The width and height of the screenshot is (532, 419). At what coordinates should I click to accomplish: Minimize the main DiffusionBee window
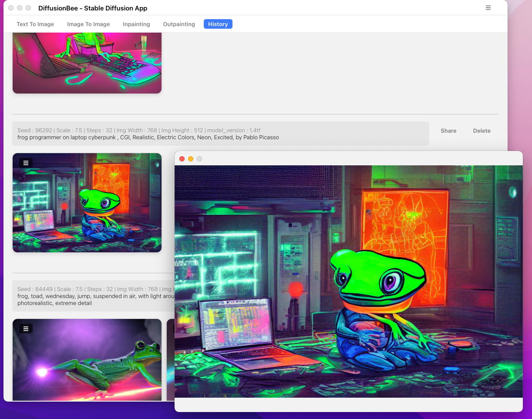[20, 8]
